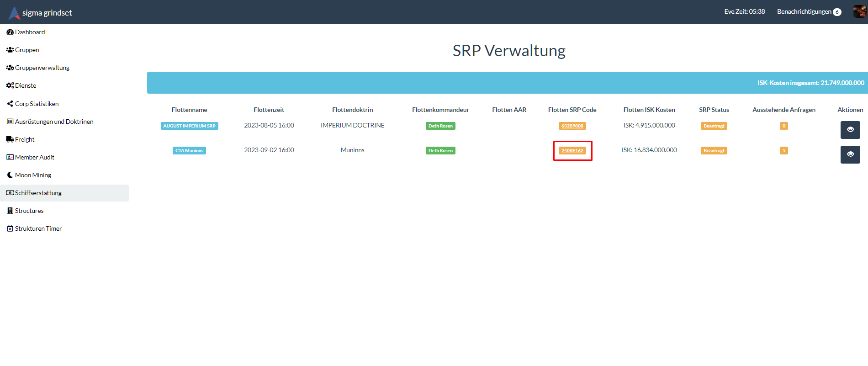
Task: Click the Dienste gears icon
Action: coord(10,85)
